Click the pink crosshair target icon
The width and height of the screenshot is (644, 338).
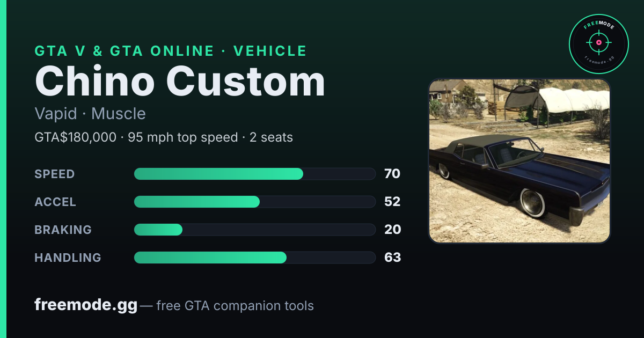tap(598, 42)
